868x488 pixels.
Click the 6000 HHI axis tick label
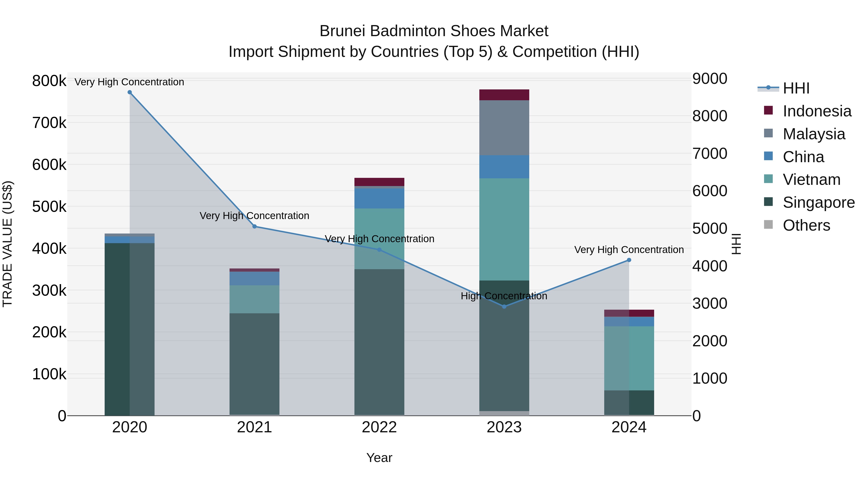pyautogui.click(x=710, y=191)
